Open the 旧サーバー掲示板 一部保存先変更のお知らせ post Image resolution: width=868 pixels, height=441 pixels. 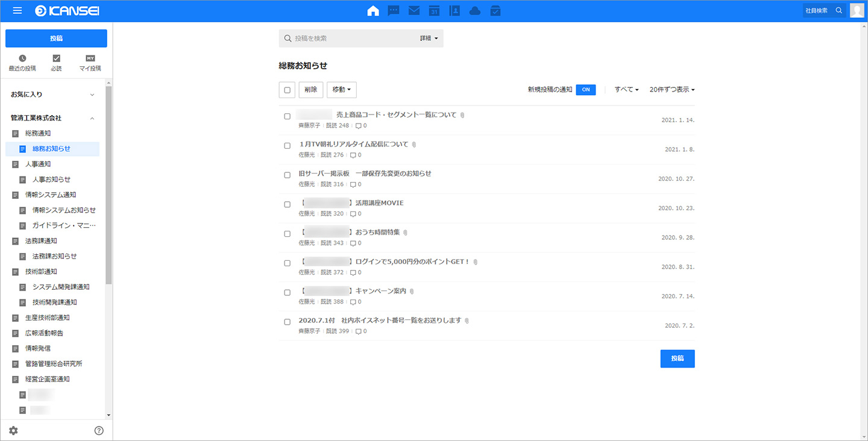point(365,174)
